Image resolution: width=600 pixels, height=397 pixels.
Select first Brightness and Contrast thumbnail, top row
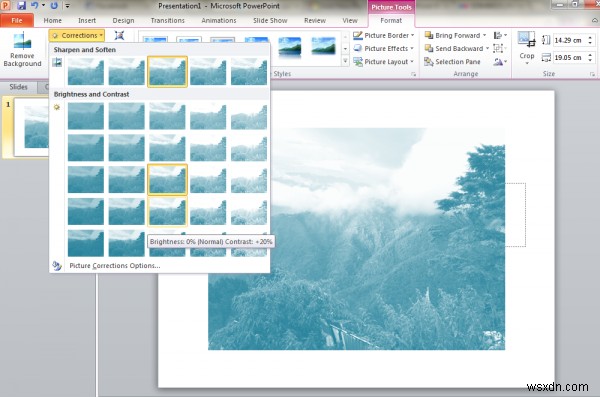[x=86, y=116]
